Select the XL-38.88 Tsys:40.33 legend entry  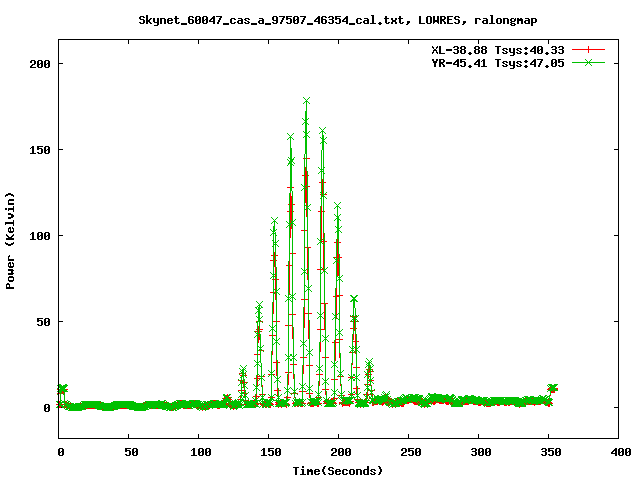498,50
